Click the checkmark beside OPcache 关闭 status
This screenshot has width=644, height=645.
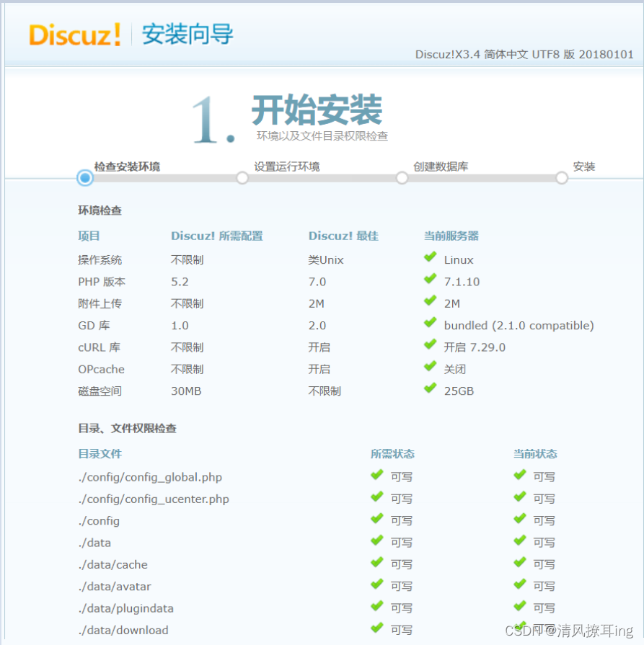coord(431,366)
